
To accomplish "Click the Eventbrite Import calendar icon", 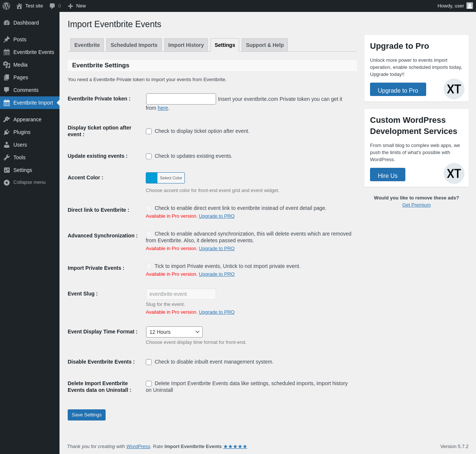I will (x=7, y=103).
